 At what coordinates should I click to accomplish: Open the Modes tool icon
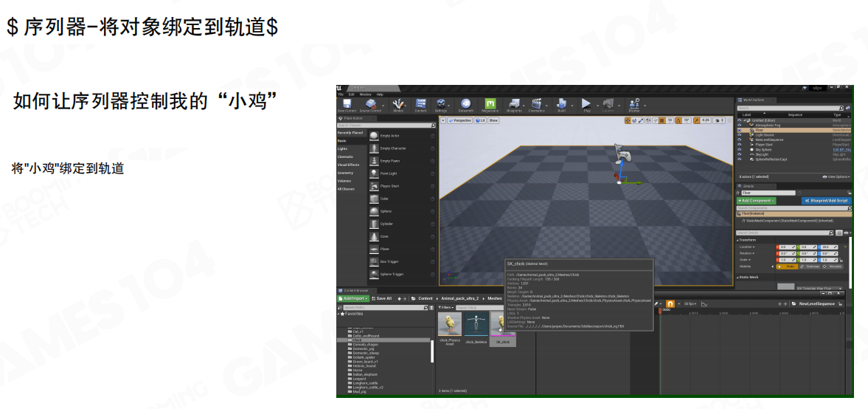(398, 105)
